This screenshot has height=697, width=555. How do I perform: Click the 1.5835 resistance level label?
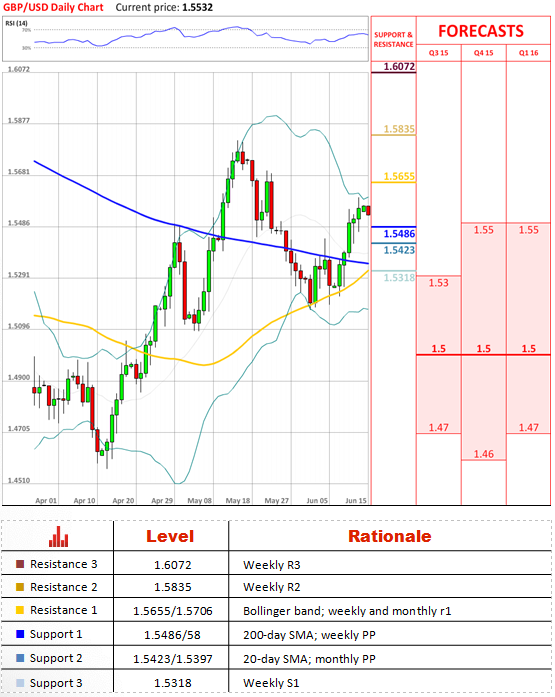pyautogui.click(x=399, y=129)
